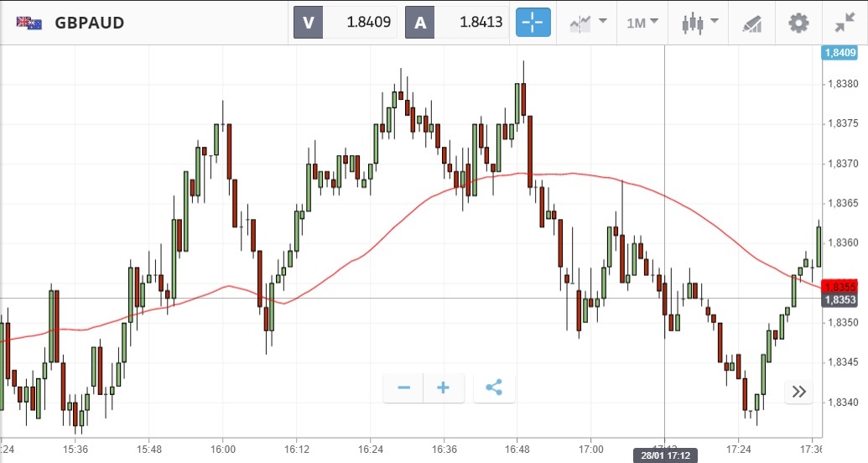Click the 28/01 17:12 time marker label
868x463 pixels.
664,455
